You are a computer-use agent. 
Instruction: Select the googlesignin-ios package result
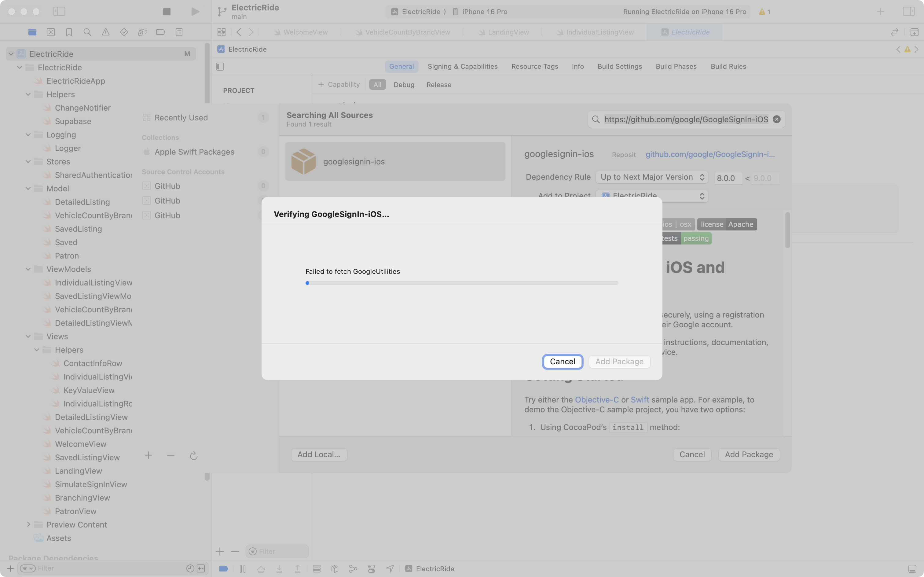[x=395, y=161]
